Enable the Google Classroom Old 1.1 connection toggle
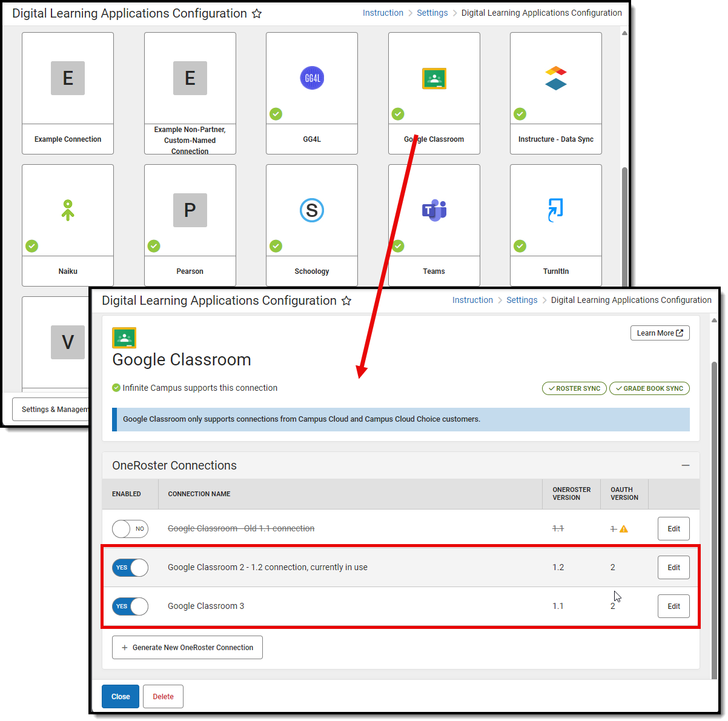The height and width of the screenshot is (721, 728). [x=130, y=529]
